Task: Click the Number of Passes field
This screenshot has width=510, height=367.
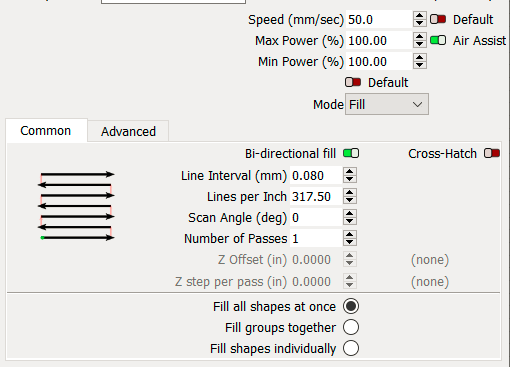Action: point(316,238)
